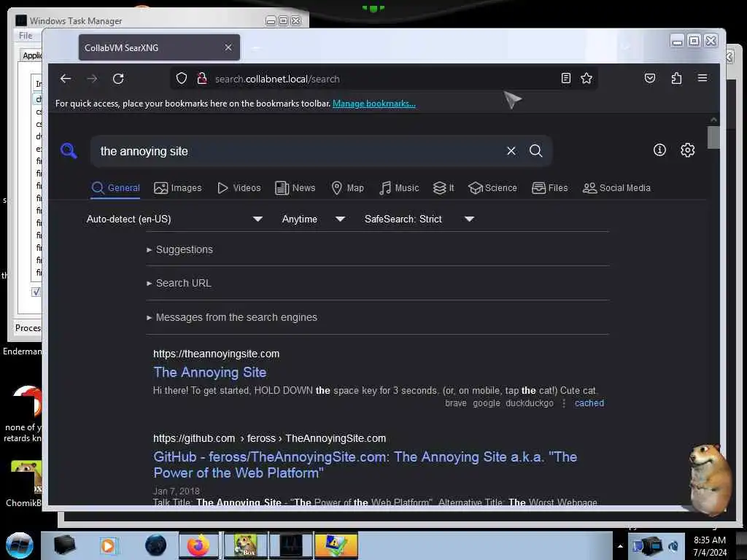
Task: Open the Windows Start orb
Action: [20, 545]
